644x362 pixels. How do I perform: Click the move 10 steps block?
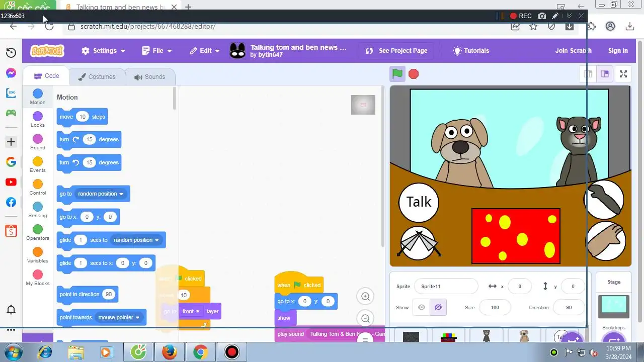click(x=82, y=117)
